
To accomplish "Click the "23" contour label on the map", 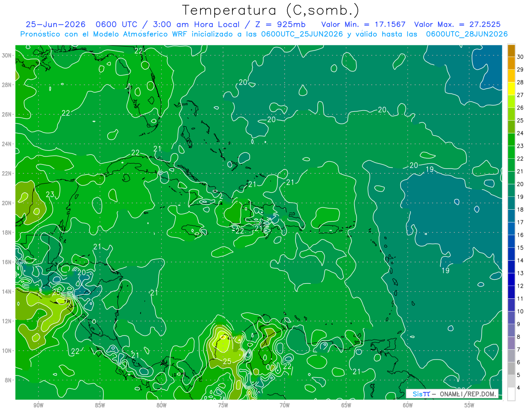I will pyautogui.click(x=50, y=194).
